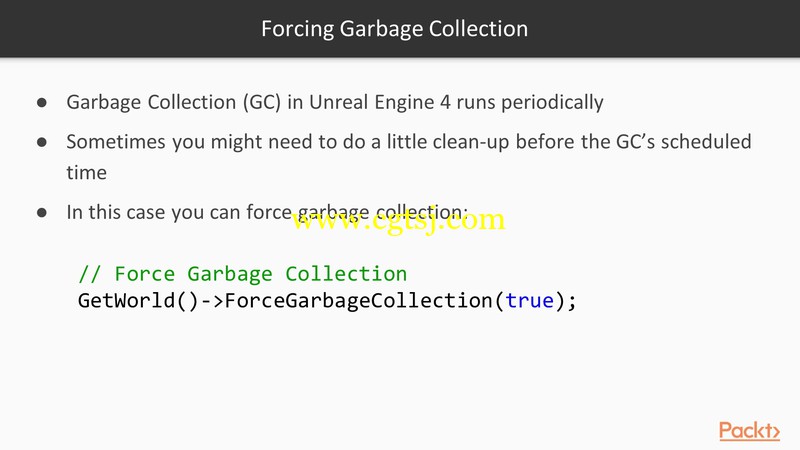Screen dimensions: 800x450
Task: Select the slide title Forcing Garbage Collection
Action: click(394, 29)
